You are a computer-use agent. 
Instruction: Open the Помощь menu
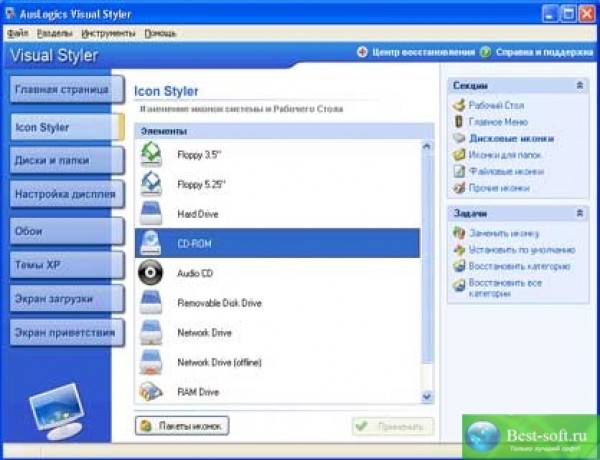pos(160,33)
